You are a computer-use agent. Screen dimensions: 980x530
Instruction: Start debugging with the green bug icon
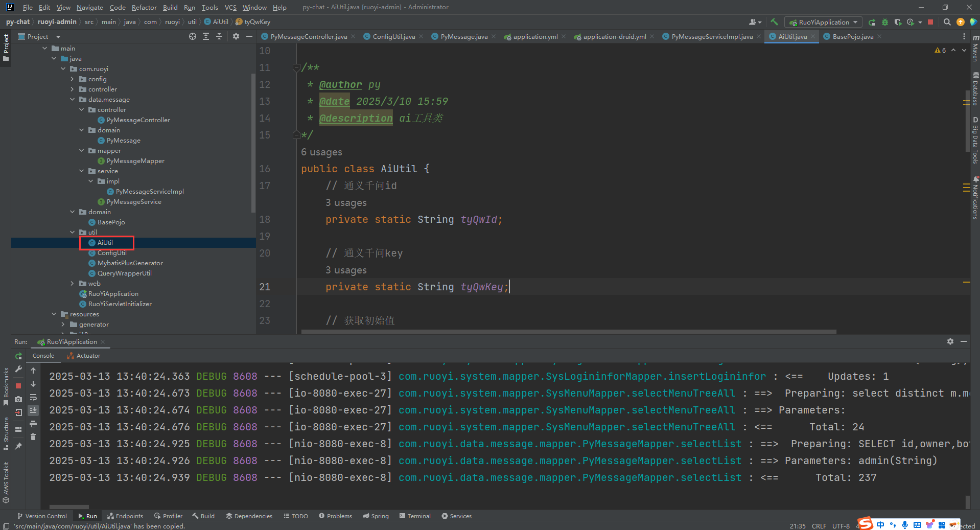point(885,22)
